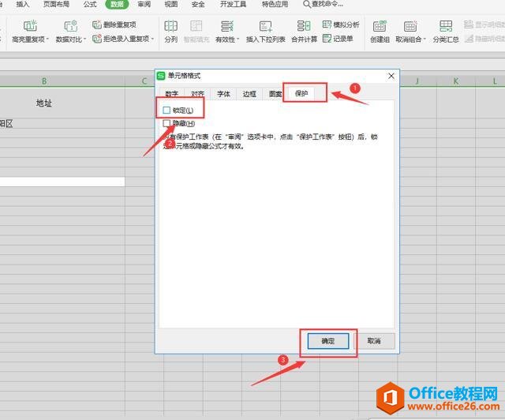Expand the 取消组合 dropdown arrow
The width and height of the screenshot is (505, 420).
coord(425,39)
